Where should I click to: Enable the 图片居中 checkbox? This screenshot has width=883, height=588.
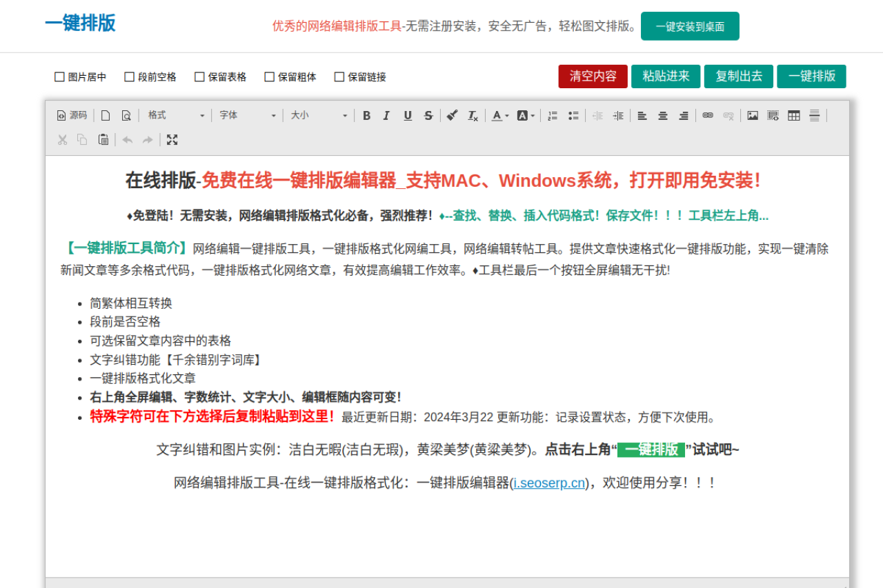[x=60, y=77]
